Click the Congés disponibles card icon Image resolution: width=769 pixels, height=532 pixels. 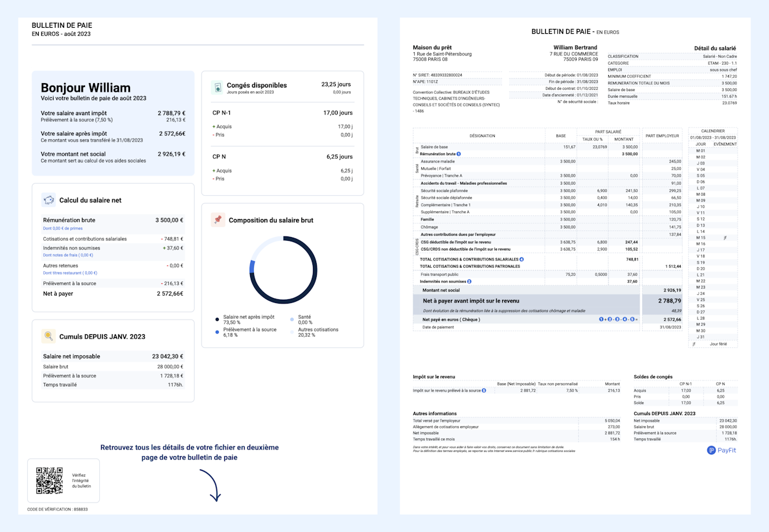pos(217,87)
